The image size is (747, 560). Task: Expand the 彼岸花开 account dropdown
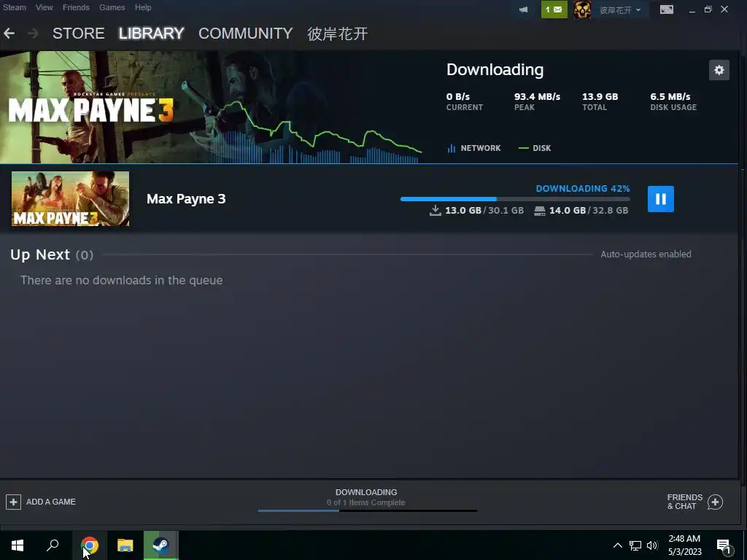point(620,10)
